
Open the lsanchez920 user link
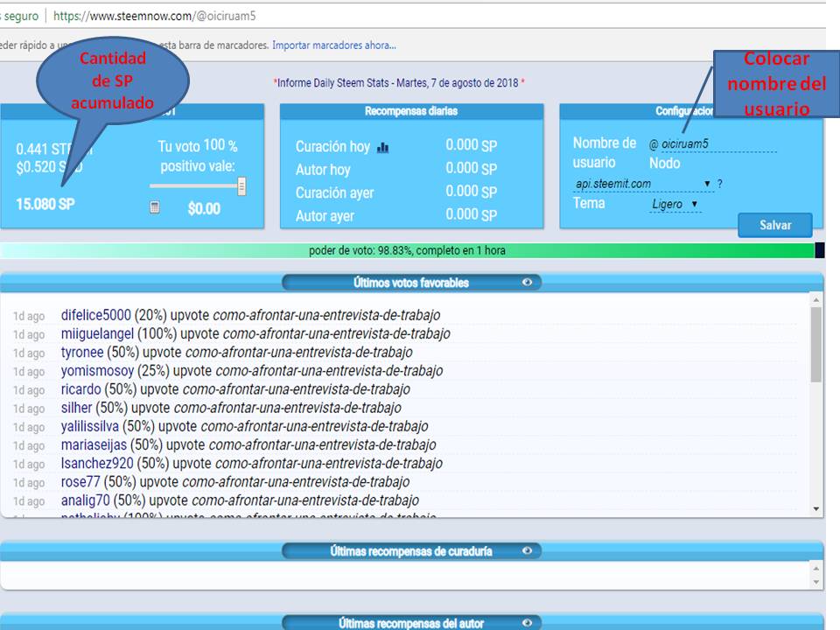point(97,464)
